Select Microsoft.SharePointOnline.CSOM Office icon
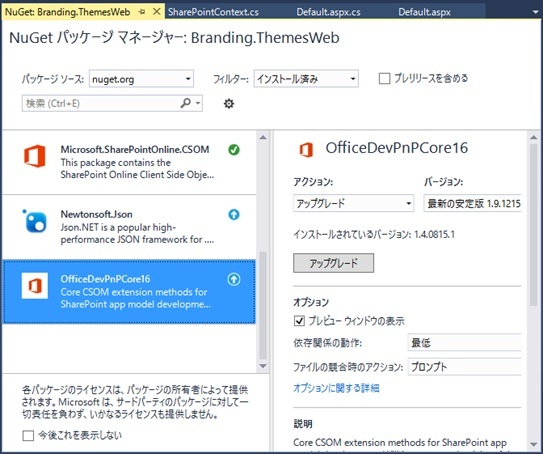The height and width of the screenshot is (454, 543). tap(35, 156)
